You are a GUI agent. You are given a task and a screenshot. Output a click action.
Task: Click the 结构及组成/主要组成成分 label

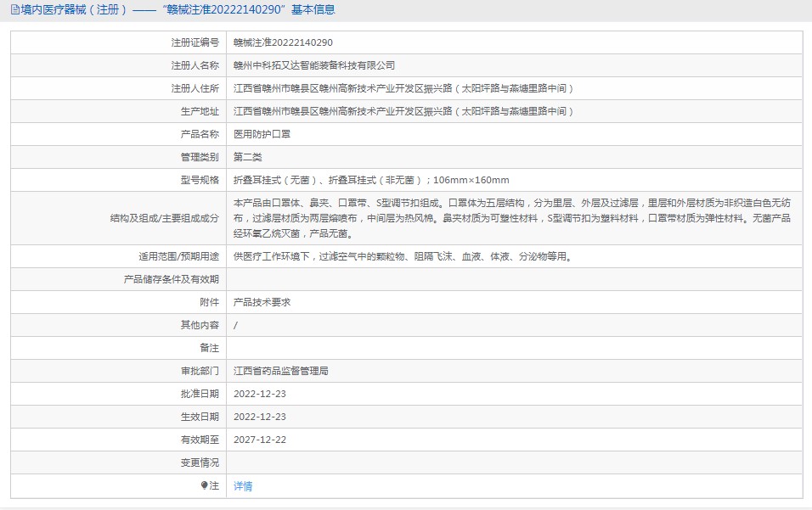click(164, 218)
